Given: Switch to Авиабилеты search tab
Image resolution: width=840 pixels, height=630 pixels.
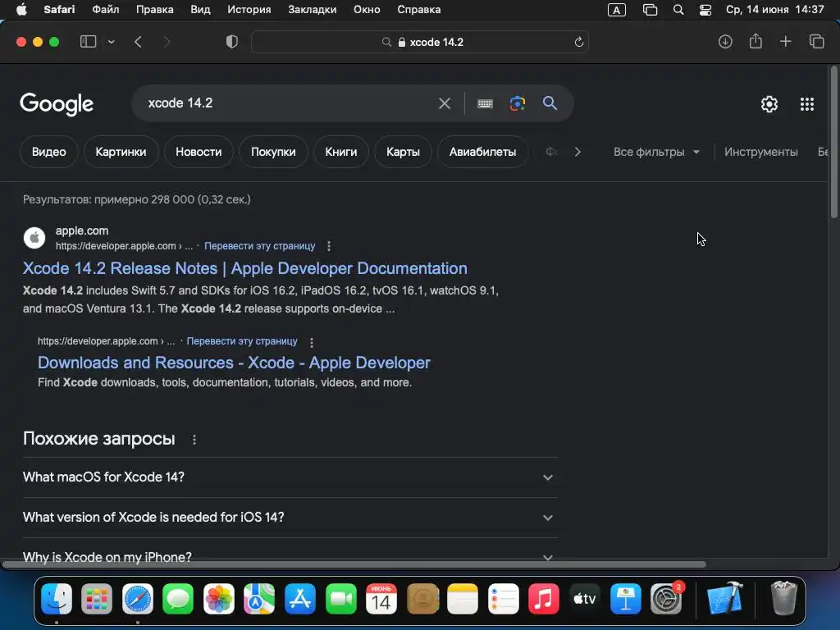Looking at the screenshot, I should click(x=482, y=152).
